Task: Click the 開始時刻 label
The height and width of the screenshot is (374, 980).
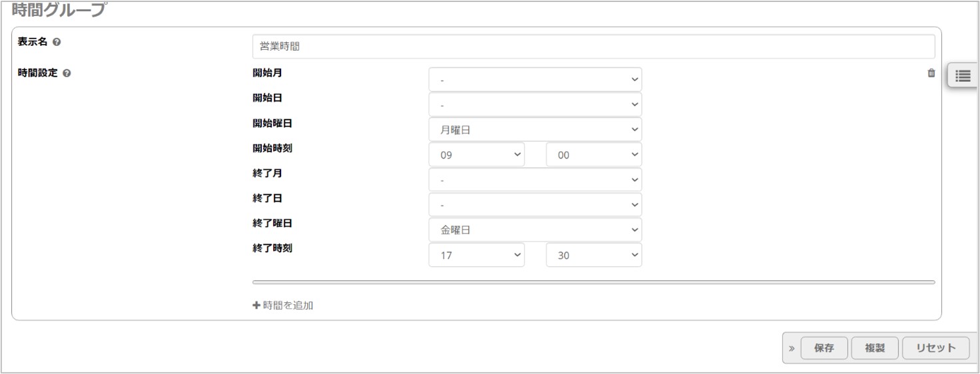Action: point(272,148)
